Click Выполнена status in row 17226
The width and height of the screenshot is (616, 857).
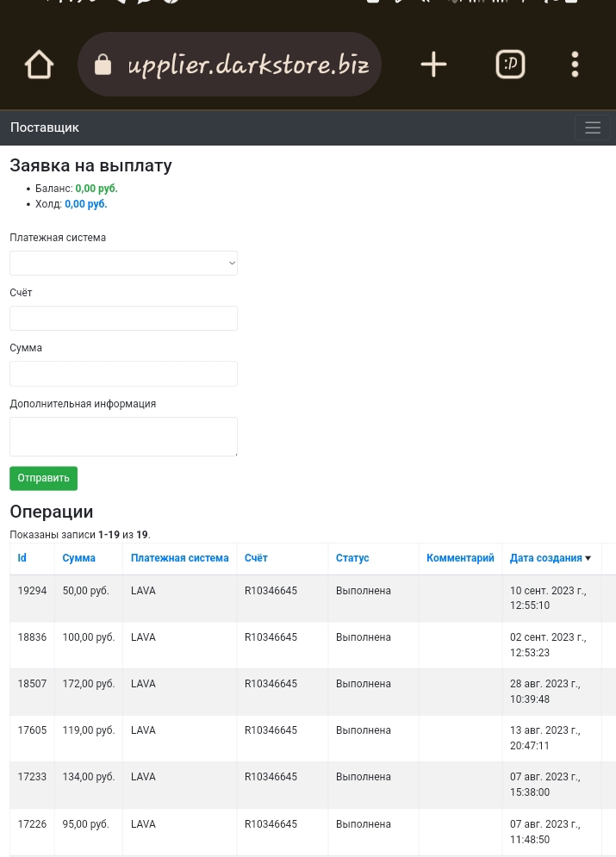[364, 824]
